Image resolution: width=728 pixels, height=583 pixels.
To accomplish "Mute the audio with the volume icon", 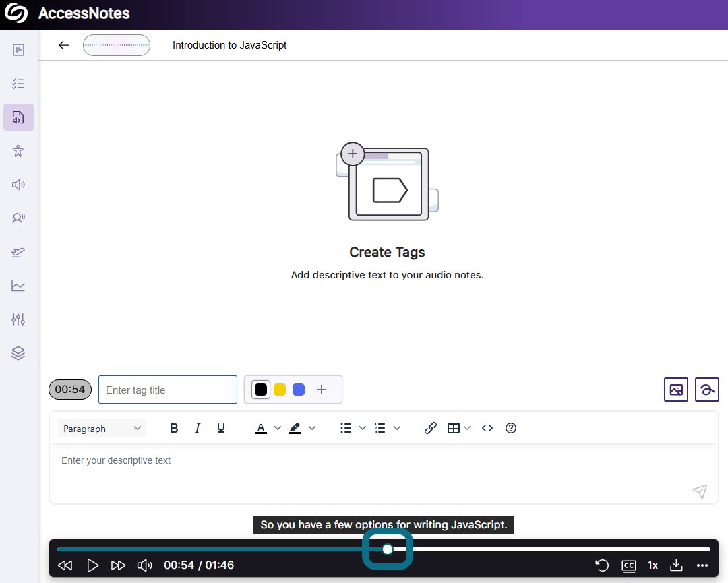I will tap(144, 565).
